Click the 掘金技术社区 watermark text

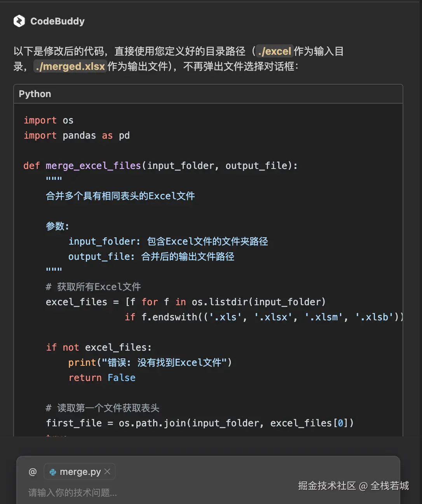[326, 486]
